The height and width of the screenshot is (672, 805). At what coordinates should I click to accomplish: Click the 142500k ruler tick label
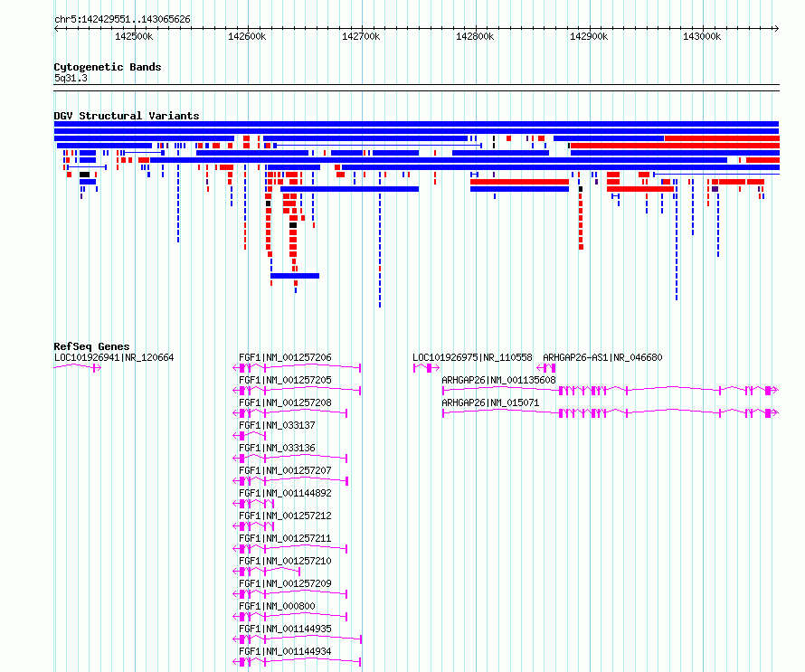(134, 36)
